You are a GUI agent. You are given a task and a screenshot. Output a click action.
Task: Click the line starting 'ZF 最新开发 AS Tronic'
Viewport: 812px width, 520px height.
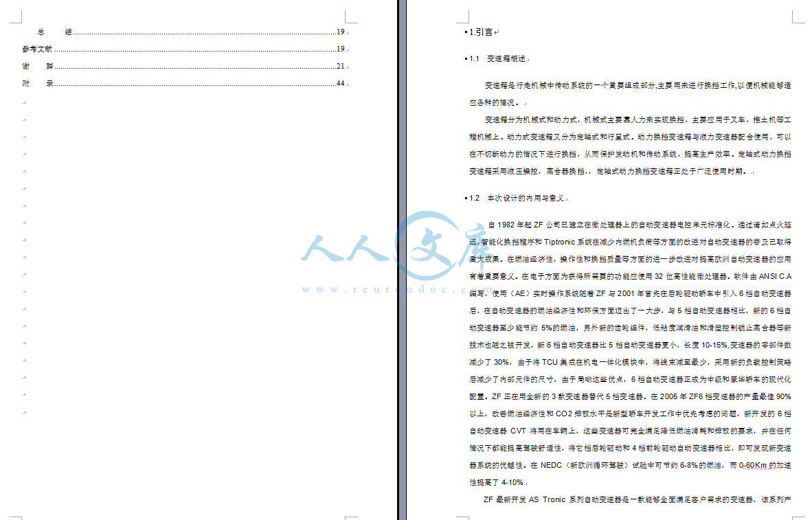coord(638,500)
